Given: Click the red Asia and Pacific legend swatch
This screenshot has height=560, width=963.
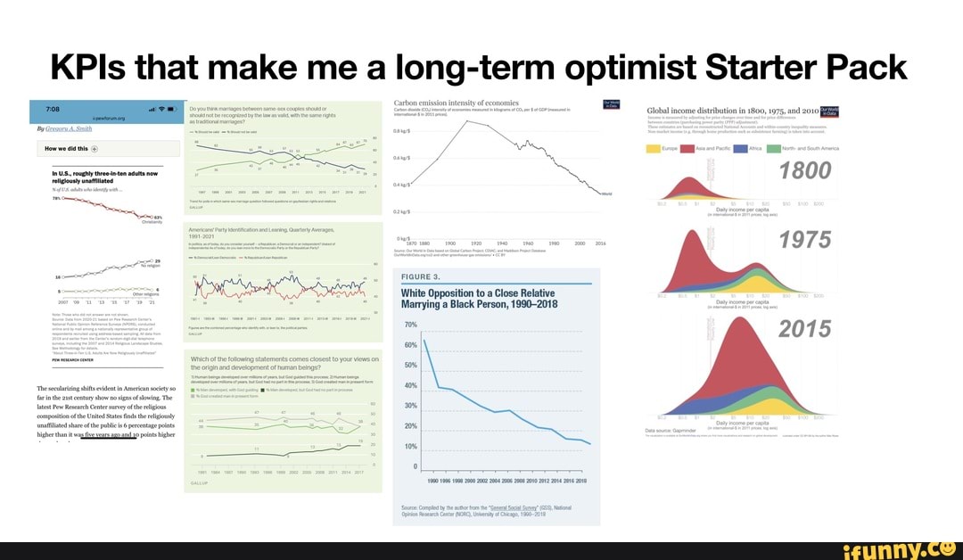Looking at the screenshot, I should point(687,148).
